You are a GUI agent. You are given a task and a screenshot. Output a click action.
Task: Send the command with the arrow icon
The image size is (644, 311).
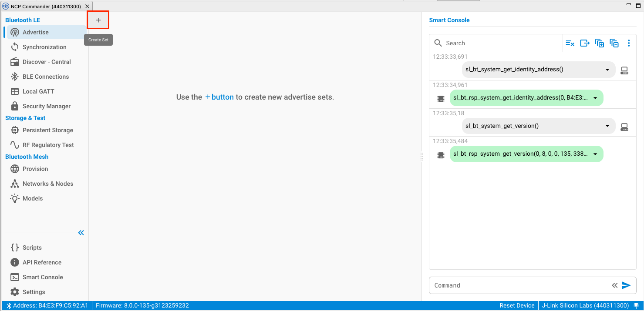(626, 285)
